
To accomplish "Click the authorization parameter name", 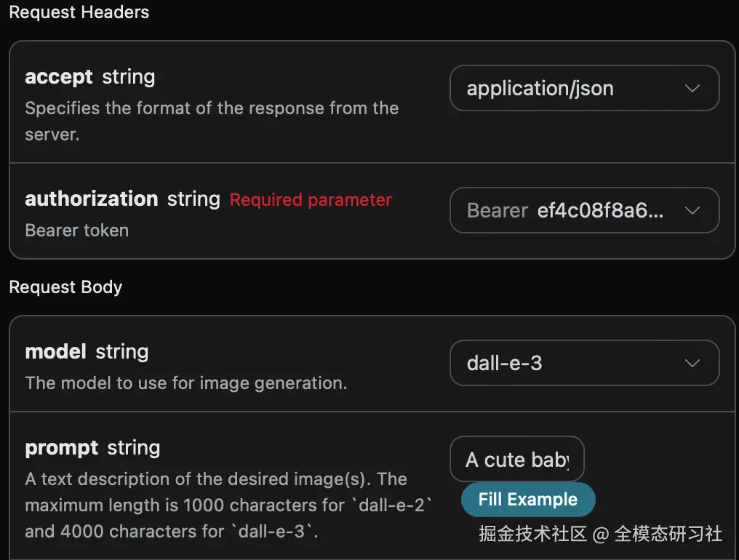I will 92,199.
